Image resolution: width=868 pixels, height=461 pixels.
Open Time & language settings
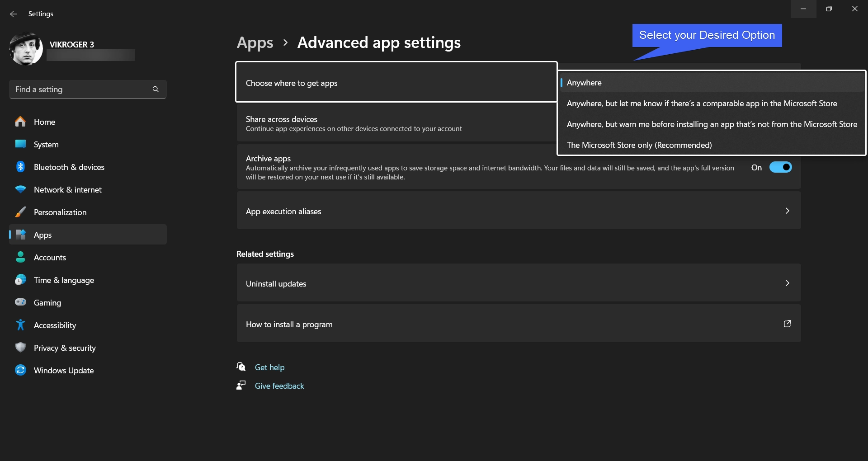coord(88,280)
